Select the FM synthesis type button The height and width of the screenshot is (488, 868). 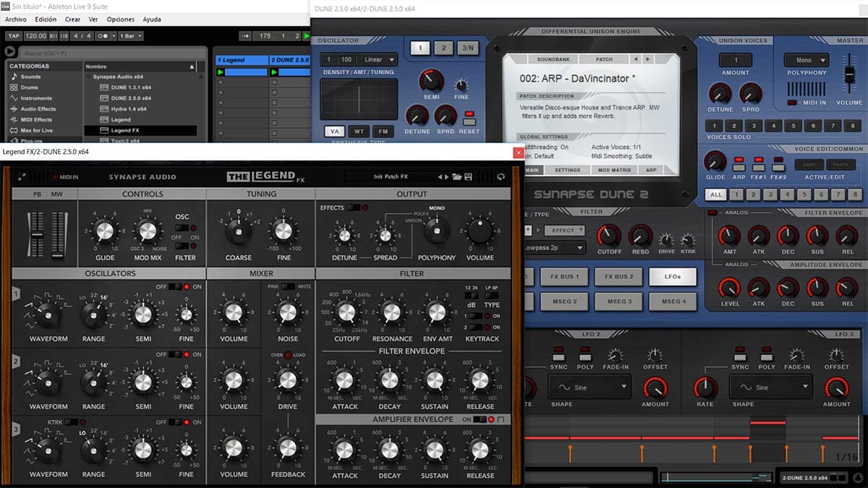tap(383, 132)
